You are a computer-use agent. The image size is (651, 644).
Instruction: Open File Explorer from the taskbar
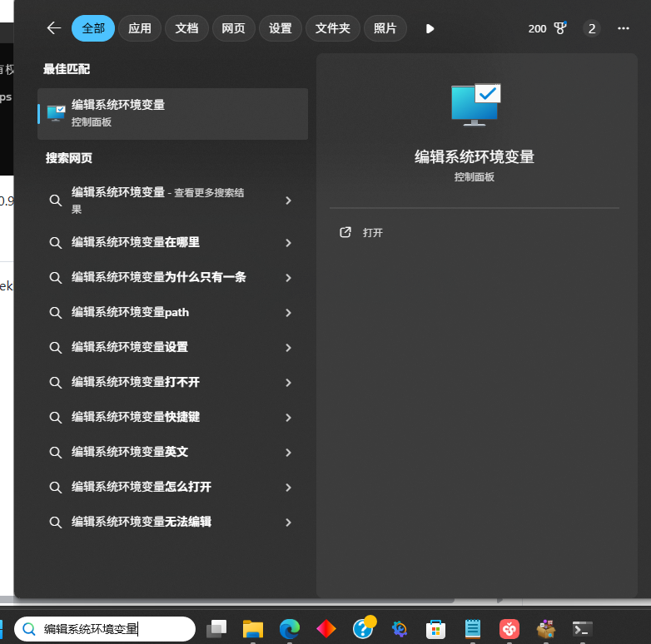coord(253,629)
